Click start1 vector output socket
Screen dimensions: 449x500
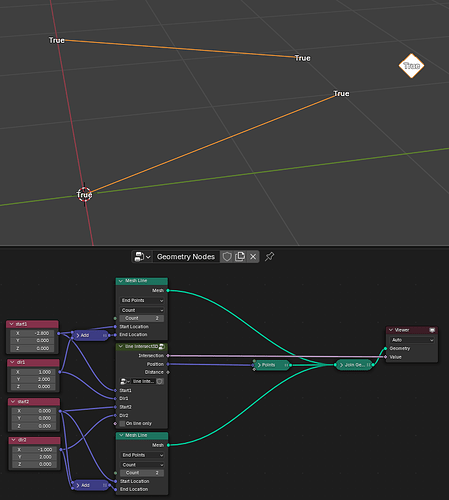coord(59,333)
